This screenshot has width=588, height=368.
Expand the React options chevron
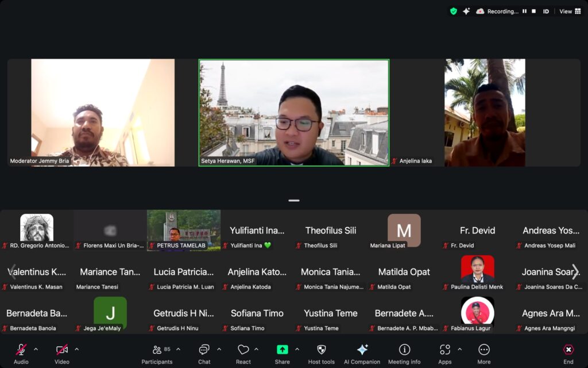coord(256,349)
